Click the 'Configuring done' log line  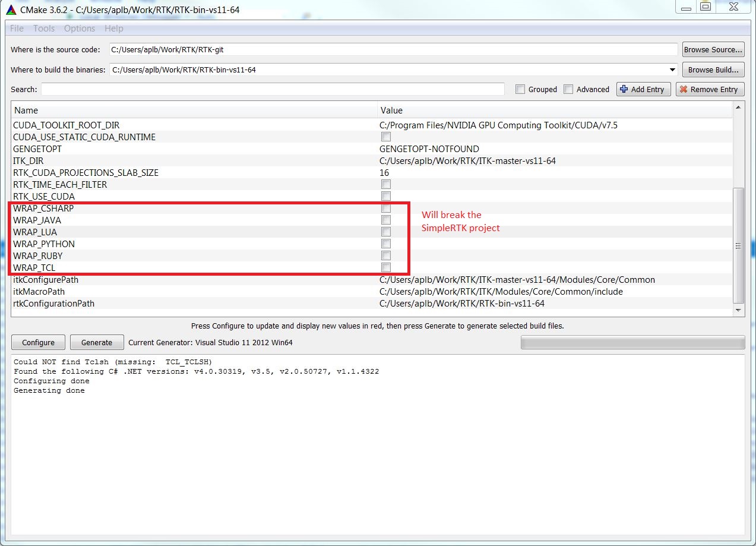click(x=52, y=381)
